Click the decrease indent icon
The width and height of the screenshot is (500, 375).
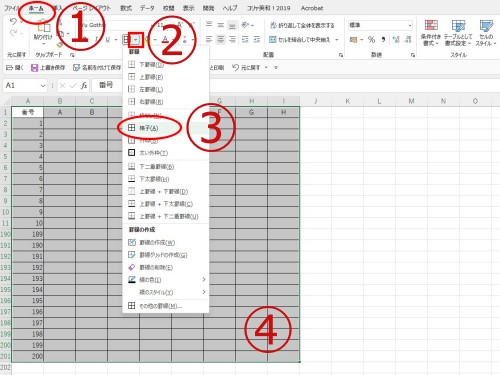coord(245,40)
